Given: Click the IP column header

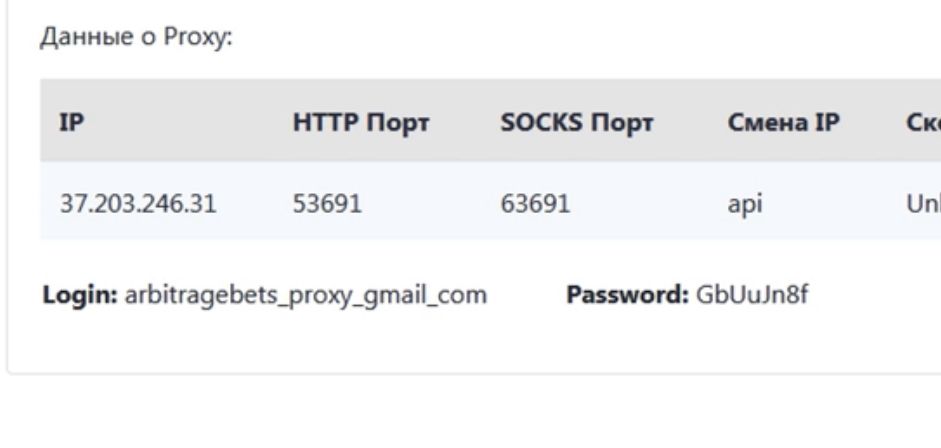Looking at the screenshot, I should [x=70, y=122].
